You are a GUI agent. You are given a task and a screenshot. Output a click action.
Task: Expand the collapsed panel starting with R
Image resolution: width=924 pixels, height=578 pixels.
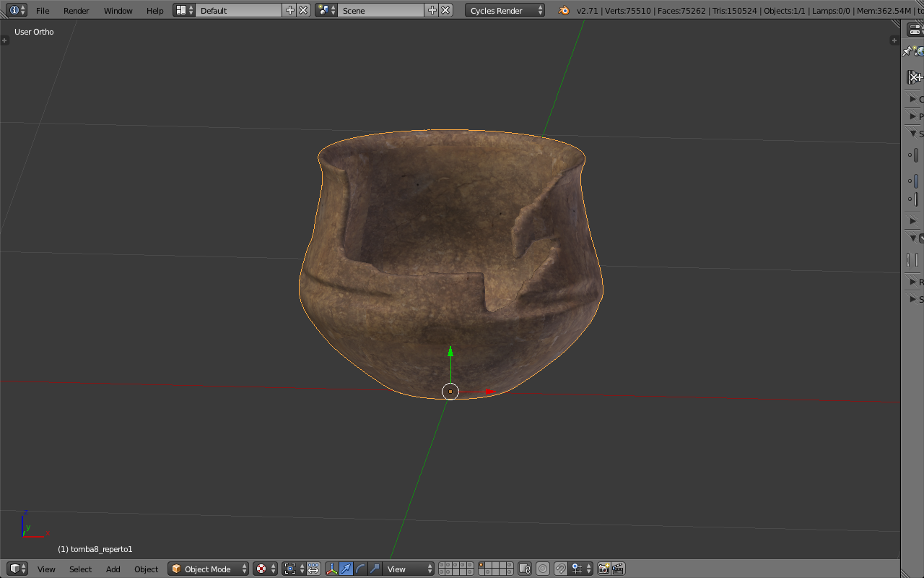914,282
